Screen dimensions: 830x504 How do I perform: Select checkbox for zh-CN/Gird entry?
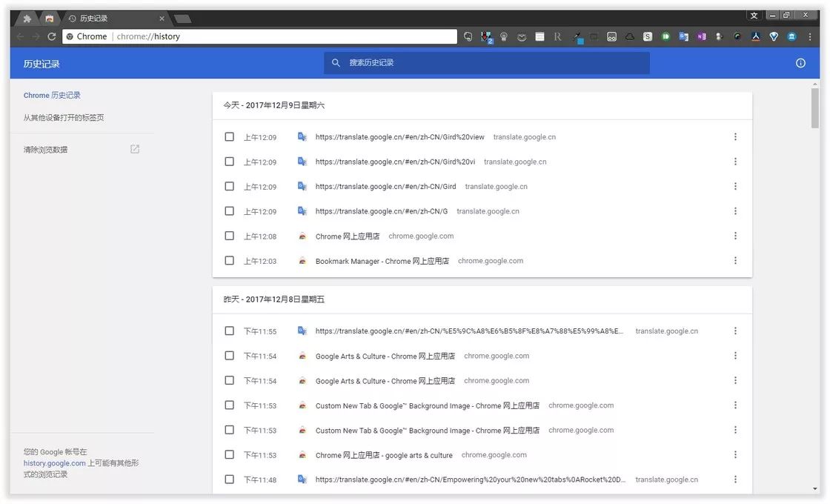[x=229, y=186]
